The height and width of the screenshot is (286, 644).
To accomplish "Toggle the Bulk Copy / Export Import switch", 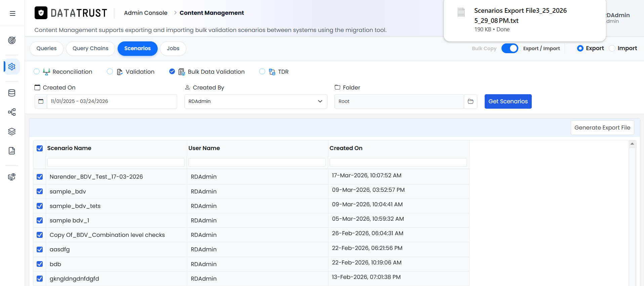I will pyautogui.click(x=510, y=48).
